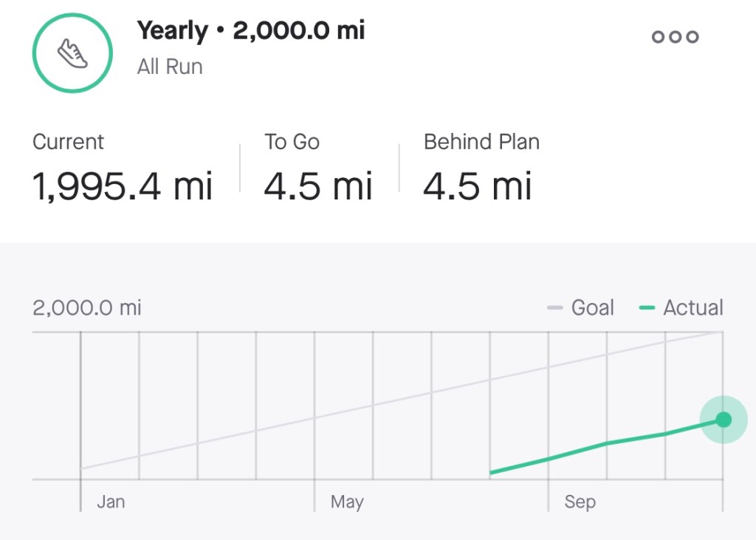Screen dimensions: 756x540
Task: Select the Goal legend label
Action: coord(592,307)
